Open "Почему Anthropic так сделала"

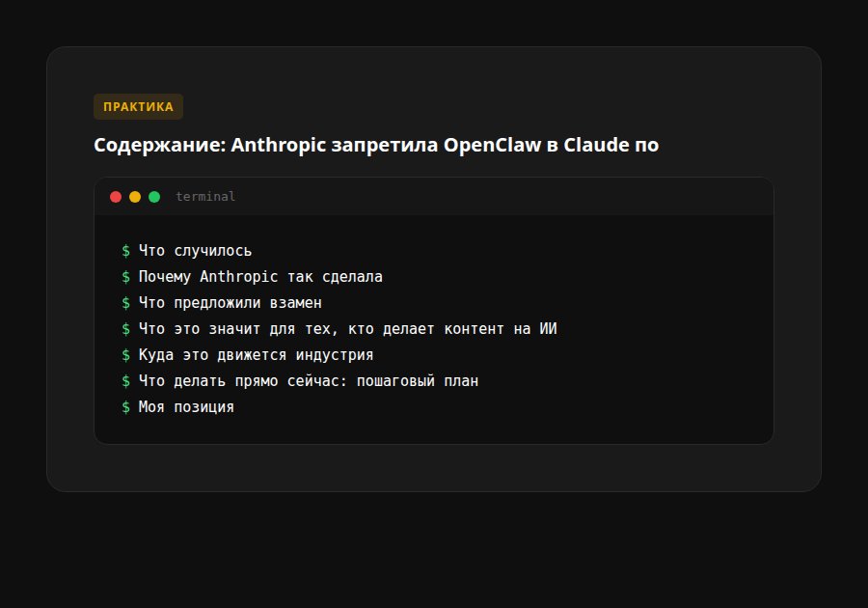[x=260, y=276]
